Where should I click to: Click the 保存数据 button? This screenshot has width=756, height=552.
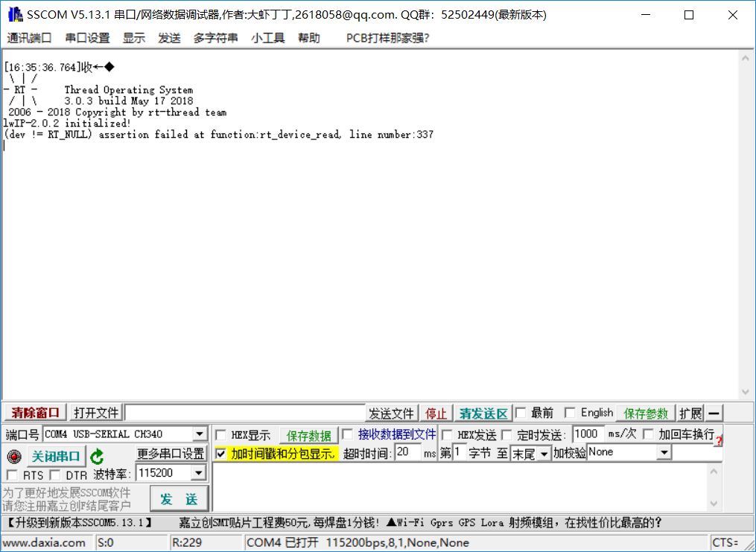308,435
